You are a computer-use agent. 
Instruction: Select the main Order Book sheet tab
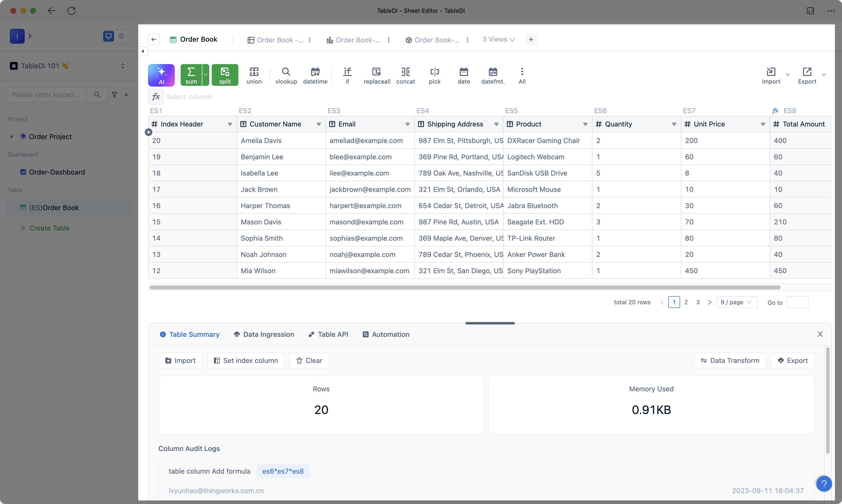tap(193, 39)
